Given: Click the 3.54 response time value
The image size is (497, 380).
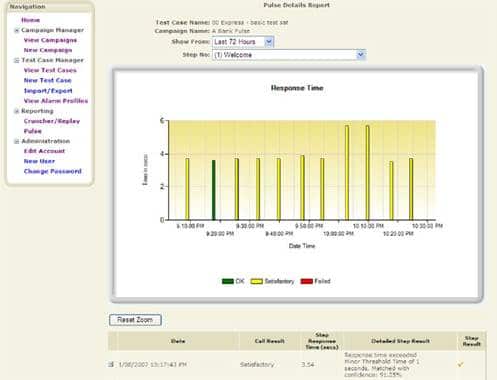Looking at the screenshot, I should 308,365.
